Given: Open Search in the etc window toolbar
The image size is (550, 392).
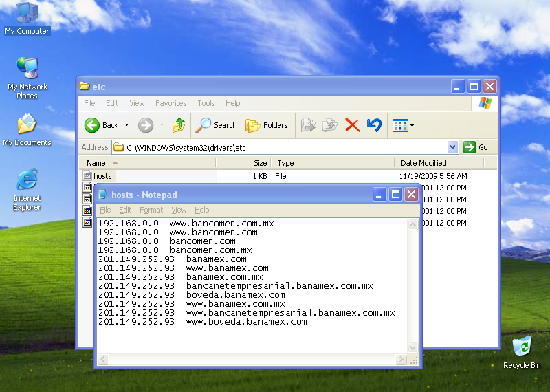Looking at the screenshot, I should 217,125.
